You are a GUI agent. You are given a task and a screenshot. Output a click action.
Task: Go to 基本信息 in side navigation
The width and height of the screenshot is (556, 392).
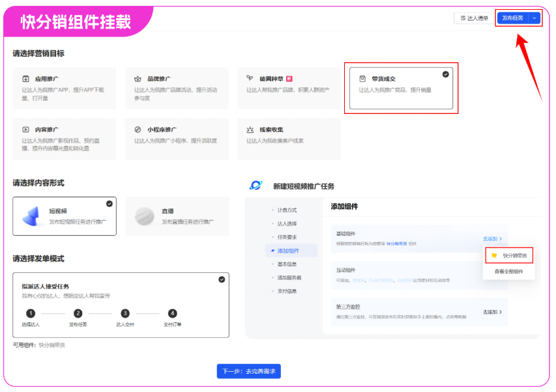pos(287,264)
